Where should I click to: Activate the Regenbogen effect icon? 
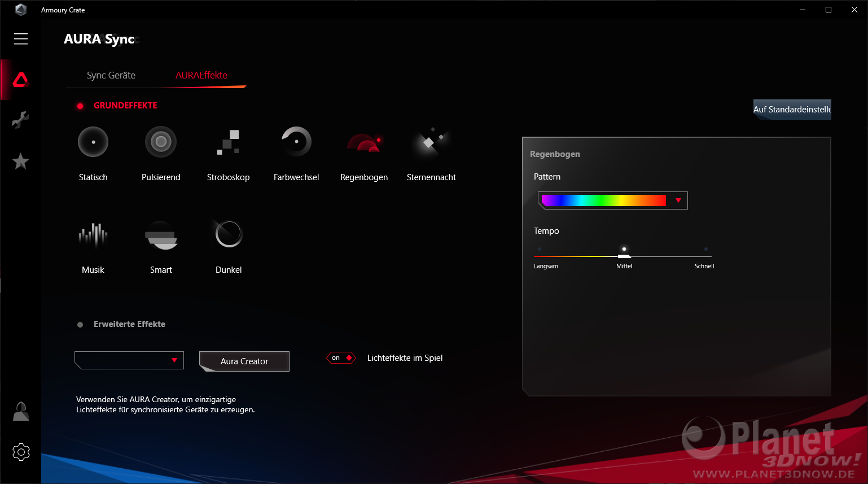pyautogui.click(x=364, y=143)
